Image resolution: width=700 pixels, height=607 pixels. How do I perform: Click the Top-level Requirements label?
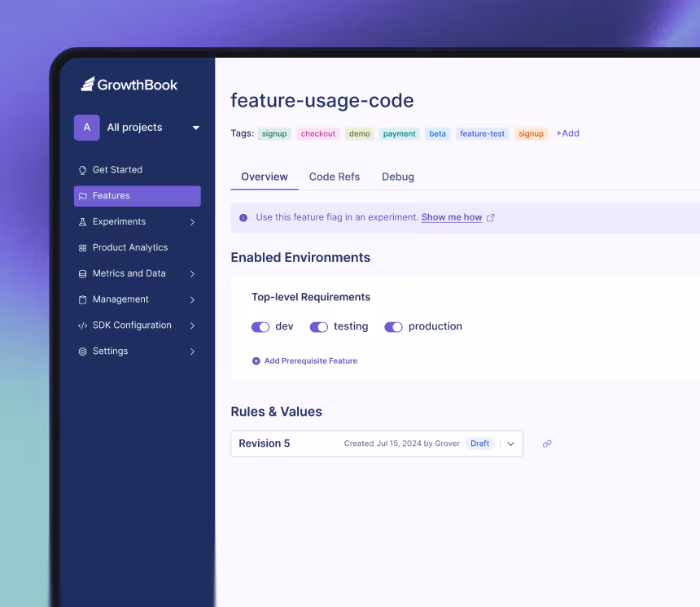[311, 297]
